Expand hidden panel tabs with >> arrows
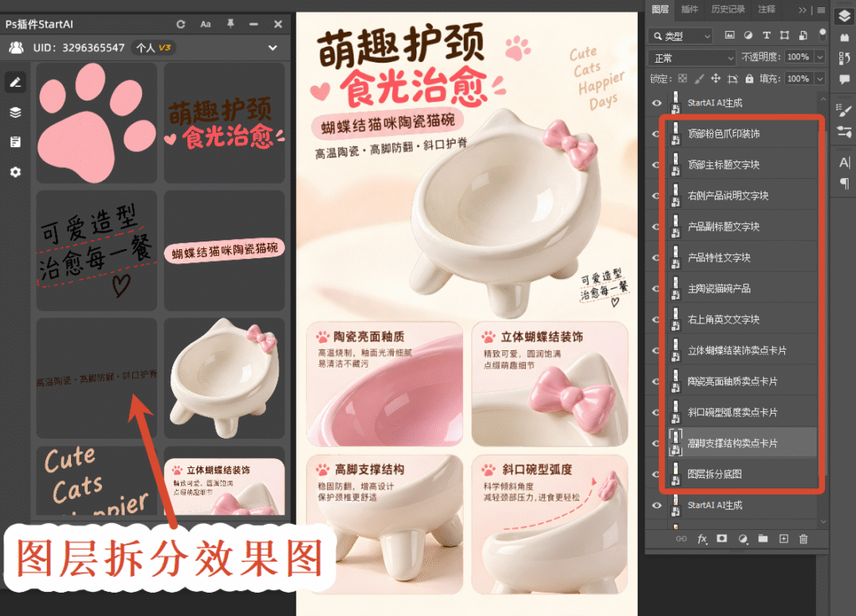The height and width of the screenshot is (616, 856). click(x=802, y=10)
